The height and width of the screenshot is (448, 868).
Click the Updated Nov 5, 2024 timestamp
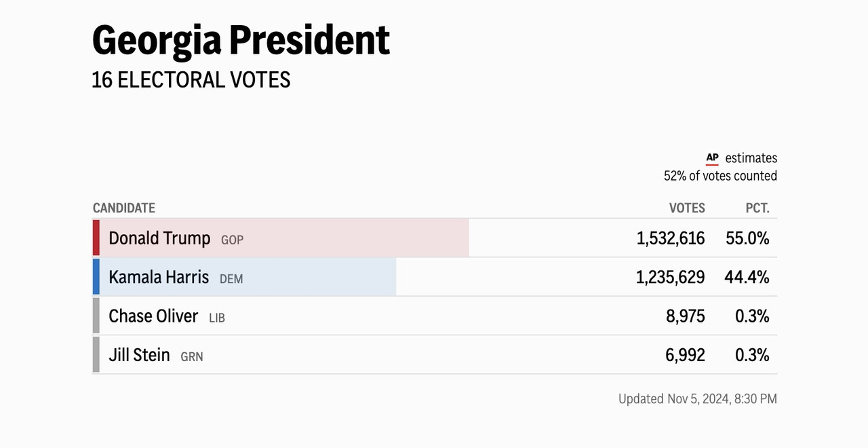(x=698, y=399)
